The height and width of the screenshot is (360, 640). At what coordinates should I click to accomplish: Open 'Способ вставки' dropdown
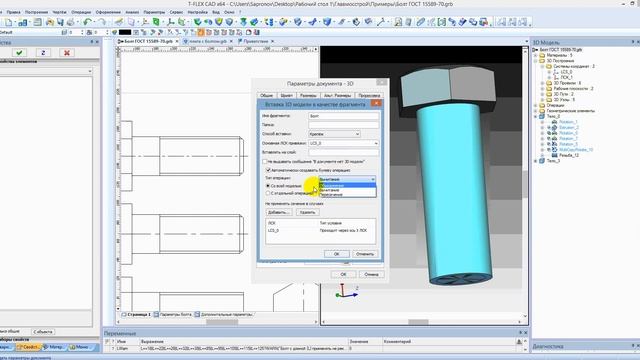tap(334, 134)
